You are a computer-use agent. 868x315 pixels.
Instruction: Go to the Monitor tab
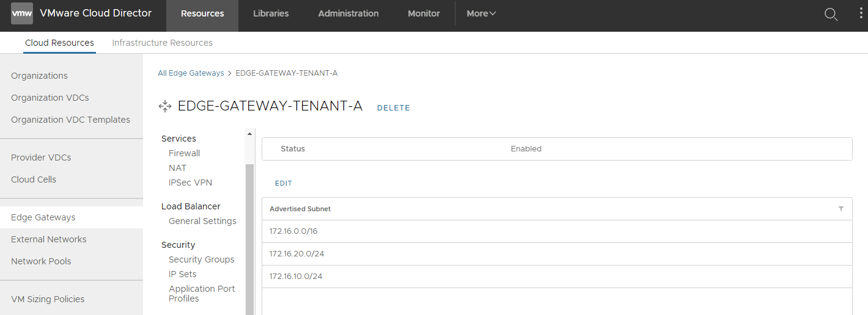click(424, 13)
